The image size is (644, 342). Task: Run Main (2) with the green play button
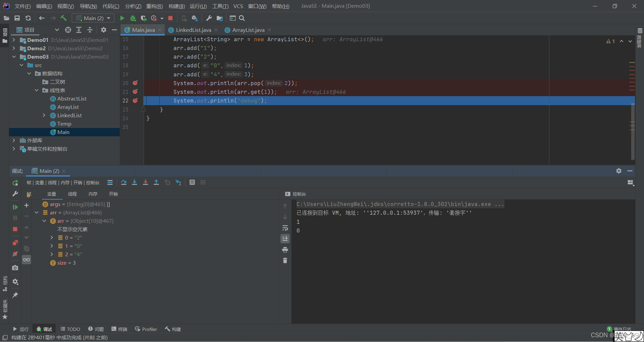[x=122, y=18]
